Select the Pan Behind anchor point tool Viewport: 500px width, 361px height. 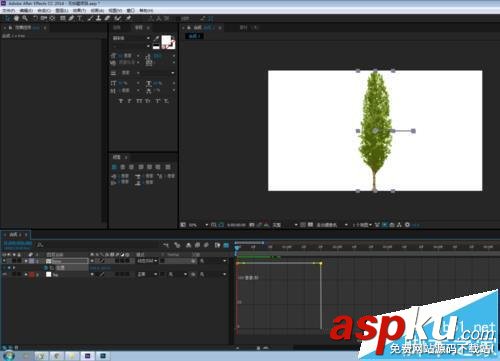click(52, 18)
